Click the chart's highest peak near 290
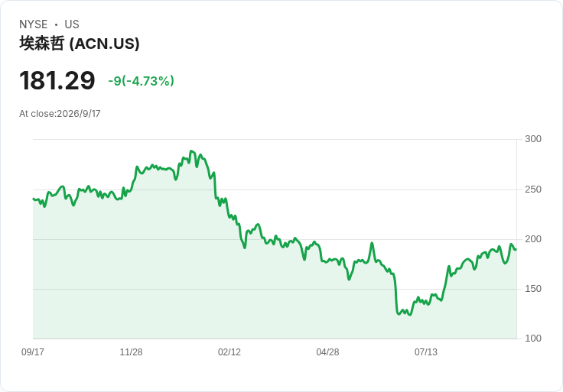 pyautogui.click(x=191, y=151)
